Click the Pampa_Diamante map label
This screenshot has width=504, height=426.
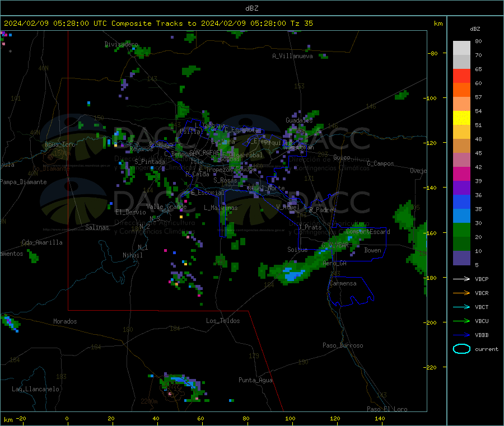[24, 182]
